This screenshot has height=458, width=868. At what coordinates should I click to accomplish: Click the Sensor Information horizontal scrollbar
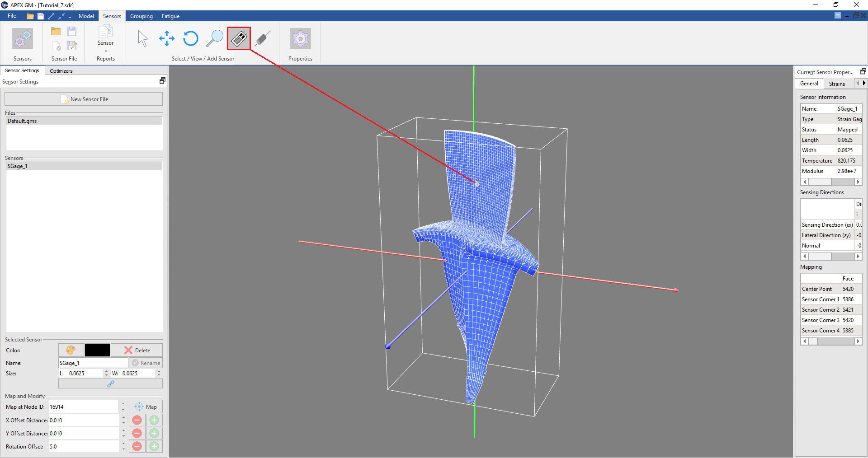[831, 182]
